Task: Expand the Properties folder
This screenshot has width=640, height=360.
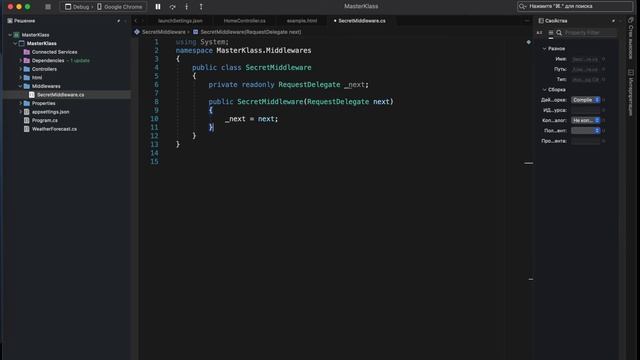Action: point(20,103)
